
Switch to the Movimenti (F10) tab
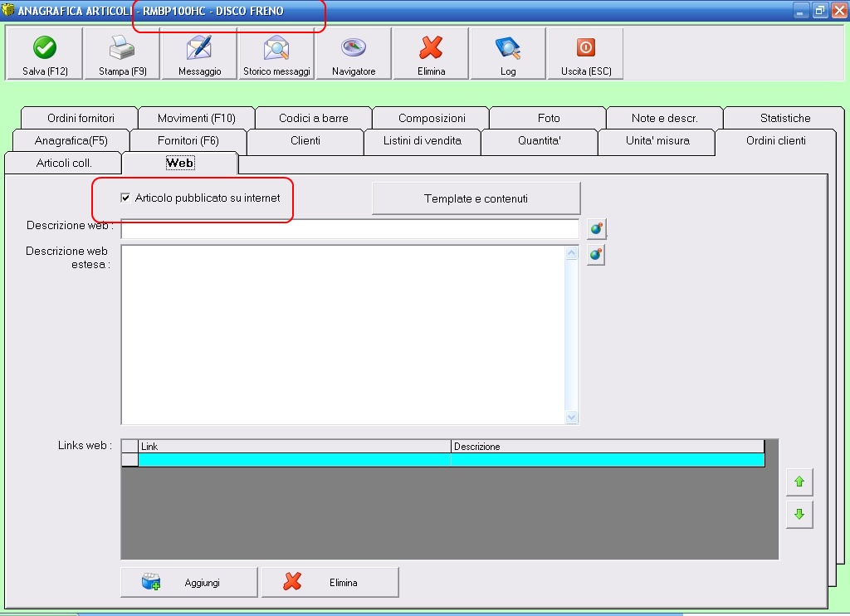click(196, 118)
